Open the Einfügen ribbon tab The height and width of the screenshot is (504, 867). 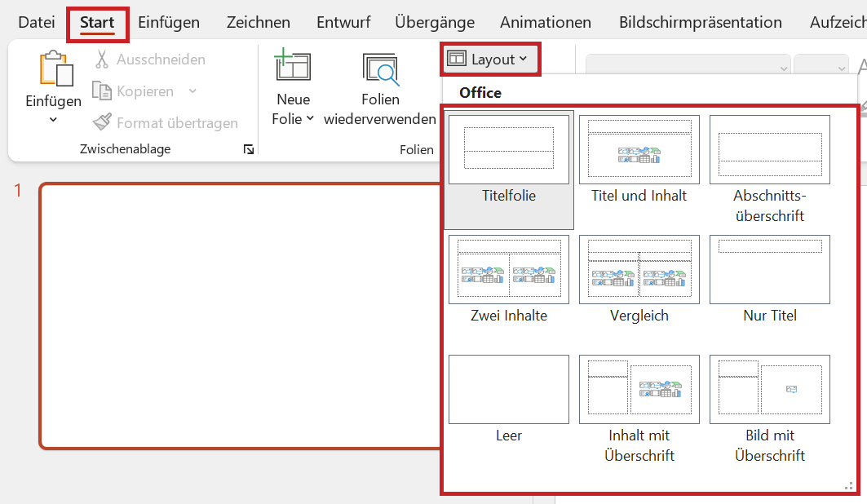tap(169, 23)
